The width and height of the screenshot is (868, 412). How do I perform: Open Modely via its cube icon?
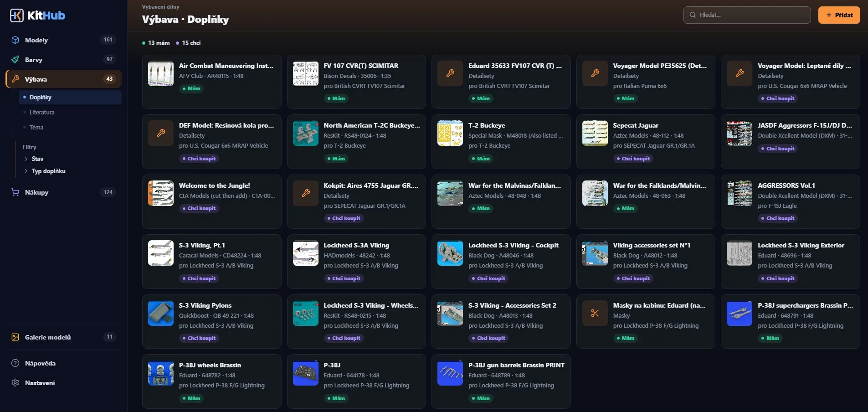coord(15,40)
